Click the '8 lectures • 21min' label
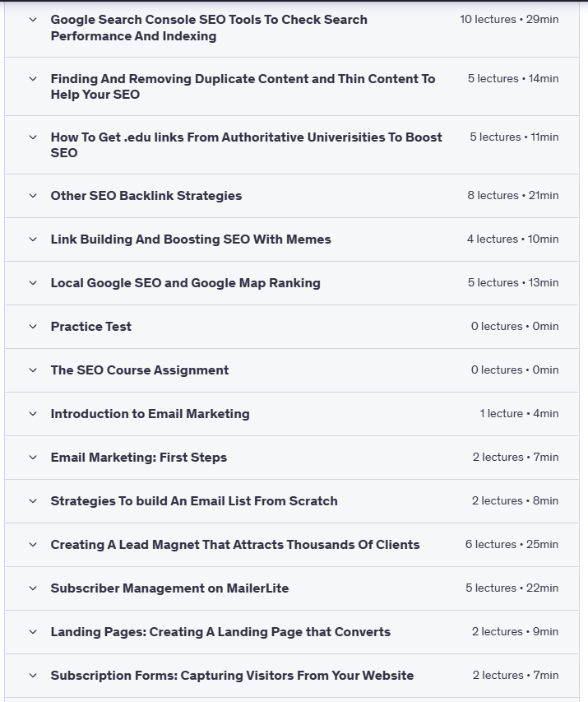This screenshot has height=702, width=588. coord(512,196)
